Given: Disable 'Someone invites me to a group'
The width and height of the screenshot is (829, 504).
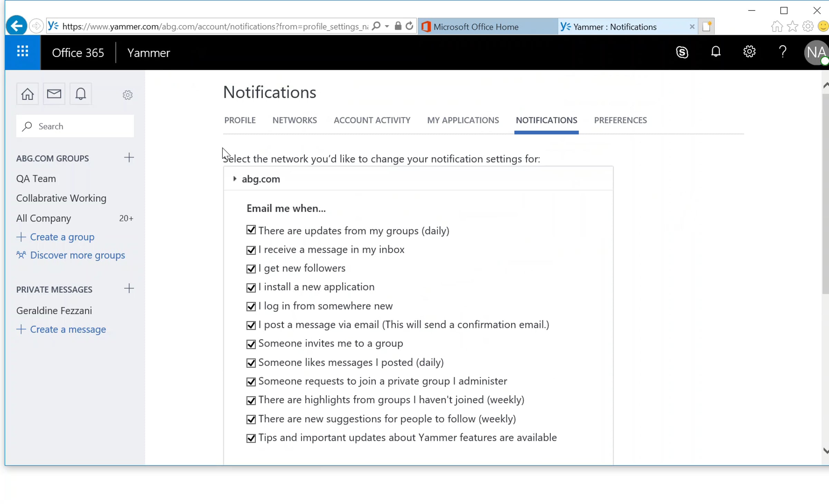Looking at the screenshot, I should tap(251, 344).
